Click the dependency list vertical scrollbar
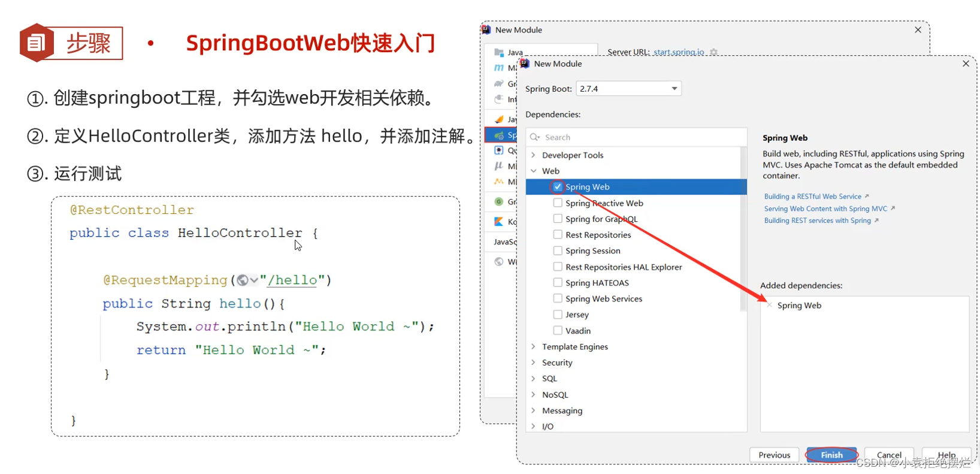The width and height of the screenshot is (980, 474). pyautogui.click(x=743, y=230)
